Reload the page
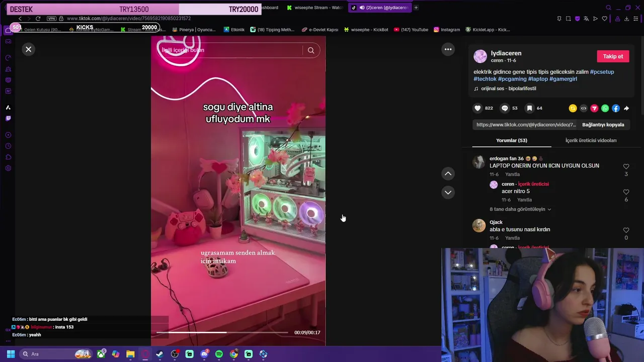 (38, 19)
